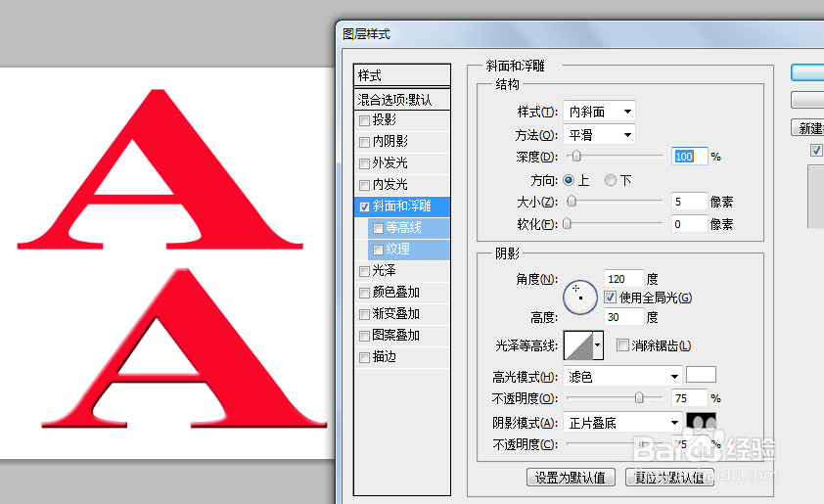Click the 大小 value field showing 5

pyautogui.click(x=690, y=202)
